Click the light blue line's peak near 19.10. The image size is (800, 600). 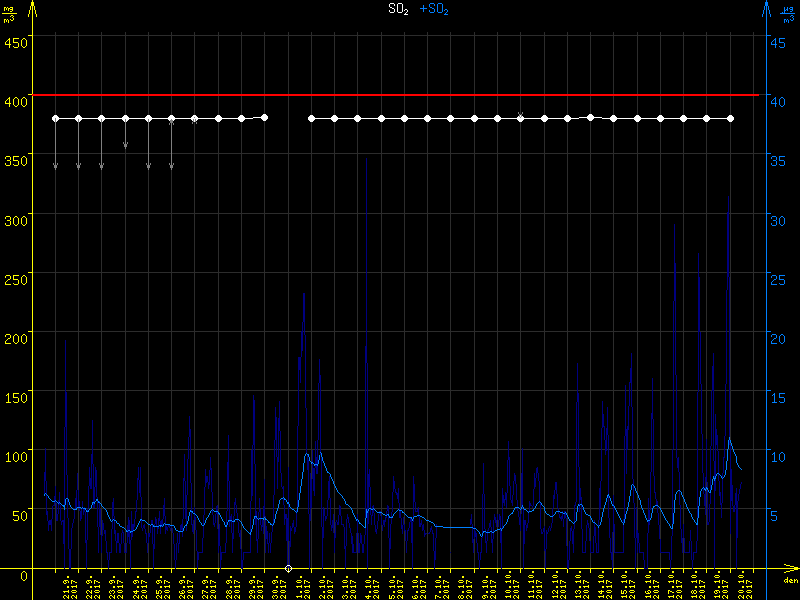(x=730, y=438)
